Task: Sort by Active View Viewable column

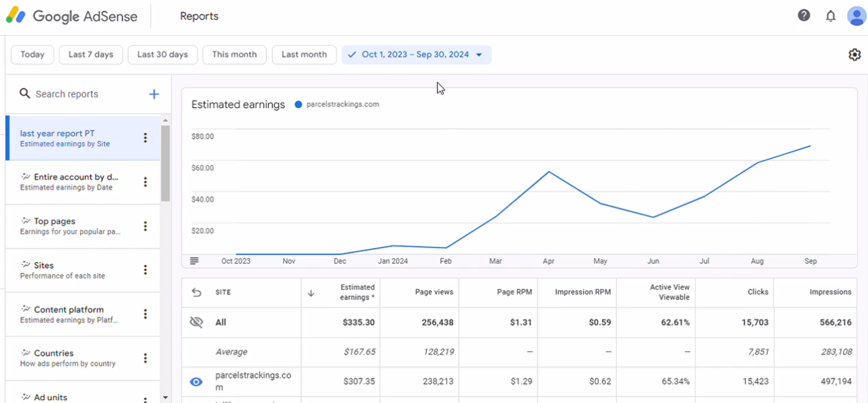Action: click(669, 292)
